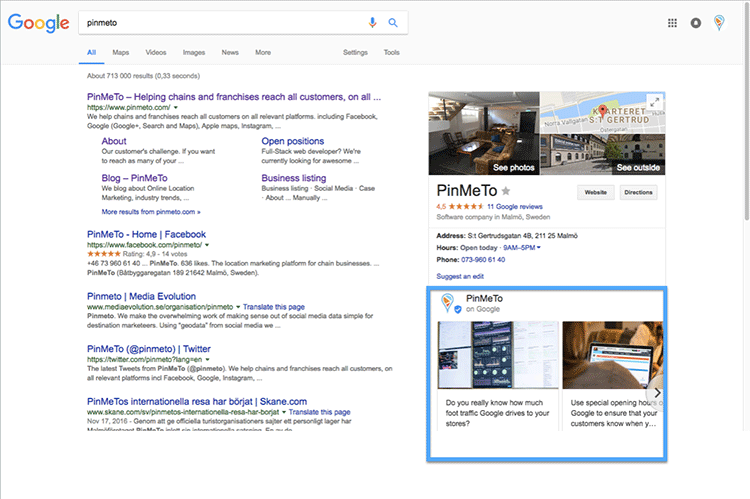Select the All tab
This screenshot has height=499, width=750.
pyautogui.click(x=91, y=52)
